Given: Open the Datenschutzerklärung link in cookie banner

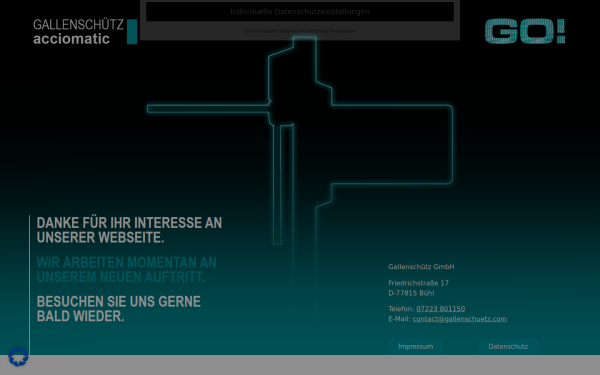Looking at the screenshot, I should pyautogui.click(x=303, y=31).
